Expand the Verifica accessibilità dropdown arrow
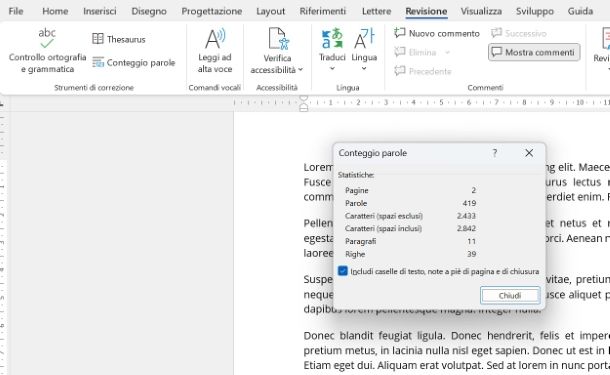Screen dimensions: 610x375 pos(300,70)
